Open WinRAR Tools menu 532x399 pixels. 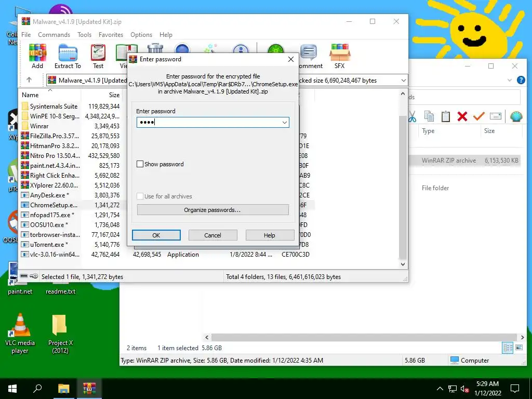(x=84, y=35)
